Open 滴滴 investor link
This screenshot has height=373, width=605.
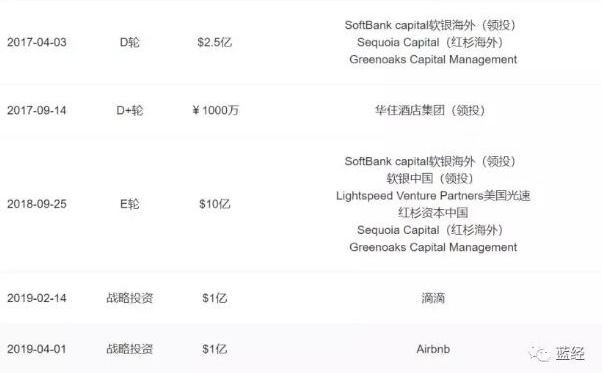[433, 298]
